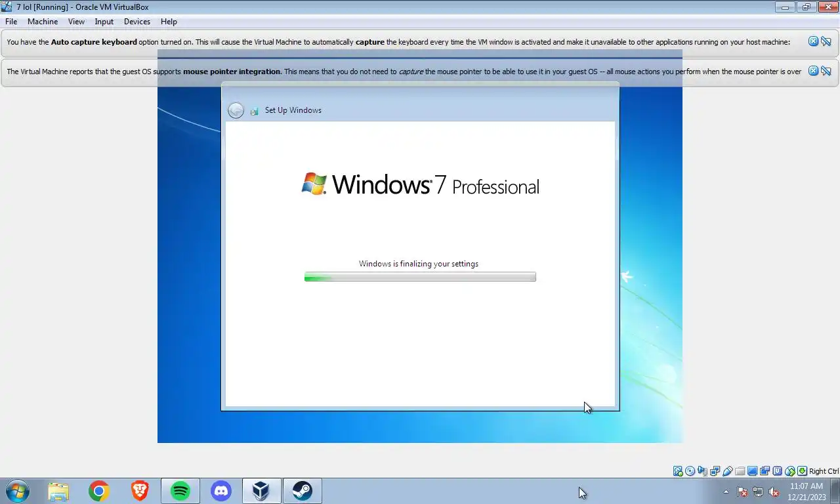Click the keyboard capture green arrow icon

(x=802, y=471)
